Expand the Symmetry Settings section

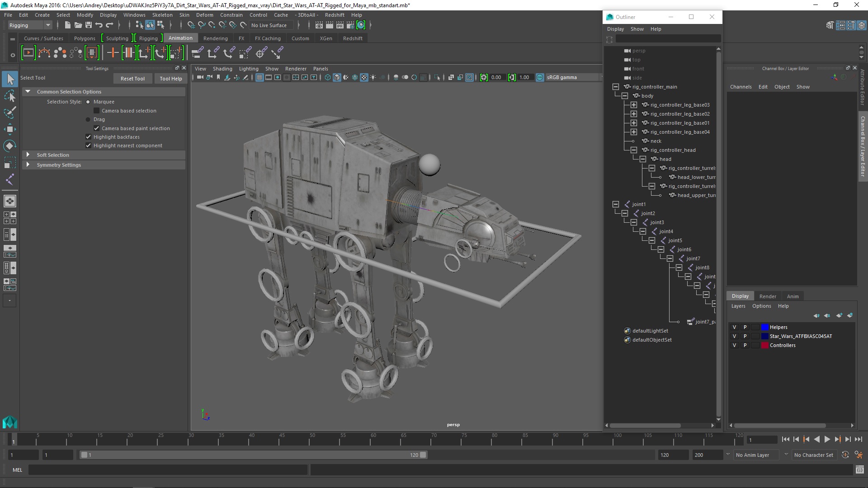click(x=28, y=165)
